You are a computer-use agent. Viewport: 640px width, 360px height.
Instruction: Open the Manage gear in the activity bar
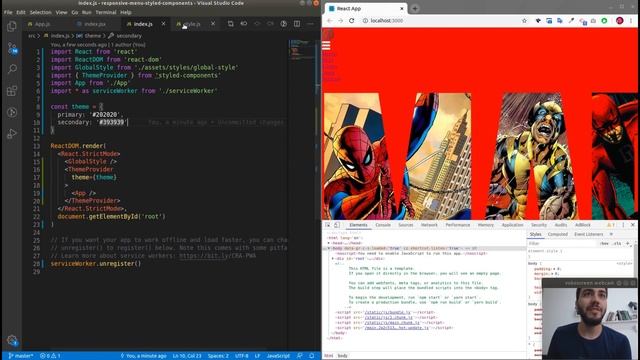(x=12, y=340)
